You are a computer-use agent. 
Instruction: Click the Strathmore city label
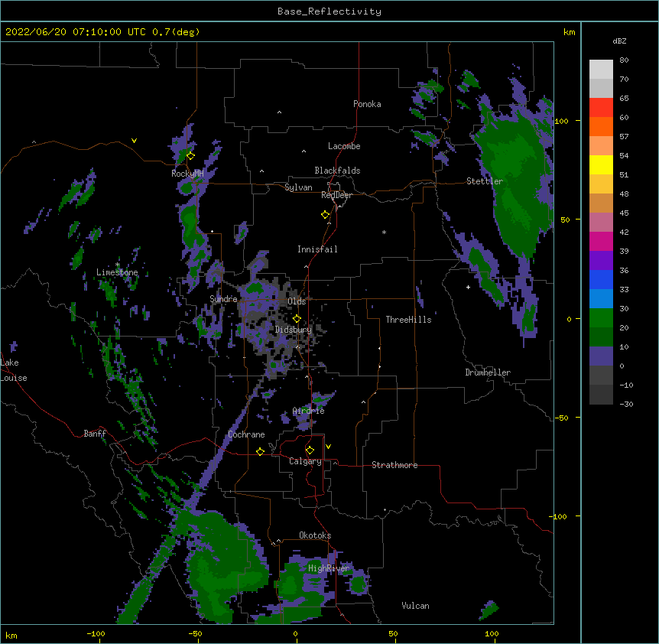pos(394,465)
